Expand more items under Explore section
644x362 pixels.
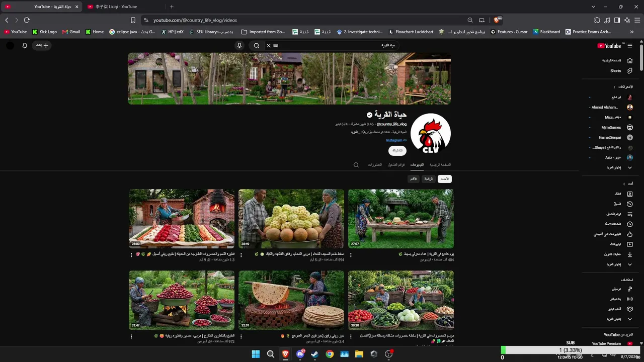tap(629, 319)
